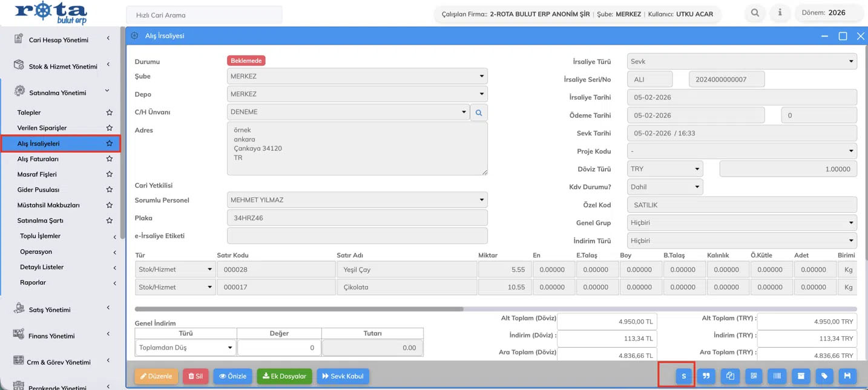Open the İrsaliye Türü dropdown

(741, 62)
